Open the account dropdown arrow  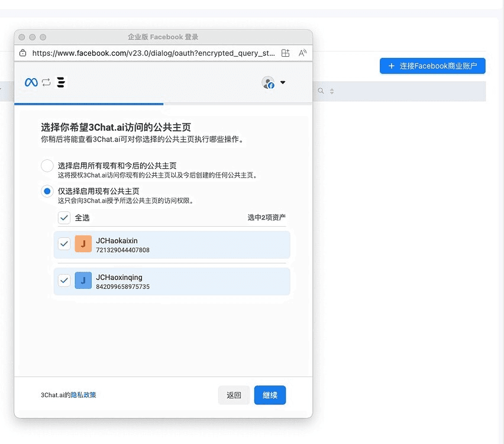pos(283,82)
